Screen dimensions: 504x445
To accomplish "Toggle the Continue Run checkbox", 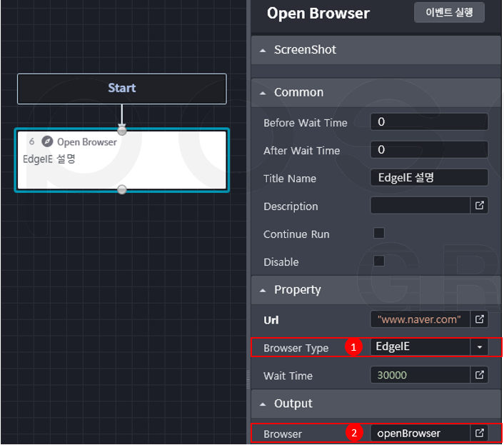I will pos(379,234).
